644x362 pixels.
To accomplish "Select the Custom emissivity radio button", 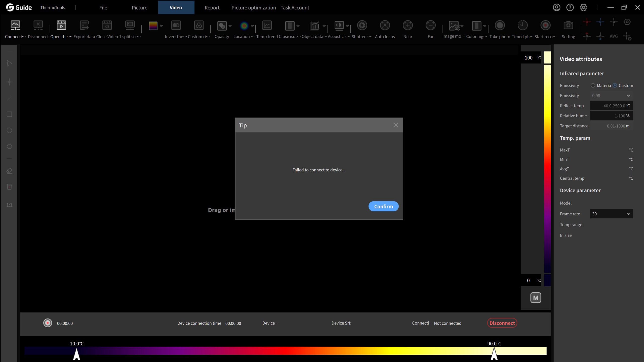I will point(615,86).
